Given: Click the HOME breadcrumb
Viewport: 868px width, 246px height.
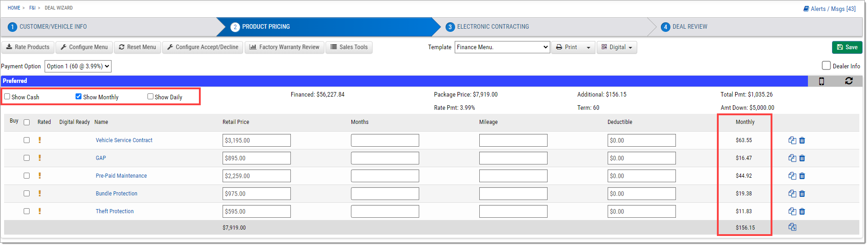Looking at the screenshot, I should [14, 8].
